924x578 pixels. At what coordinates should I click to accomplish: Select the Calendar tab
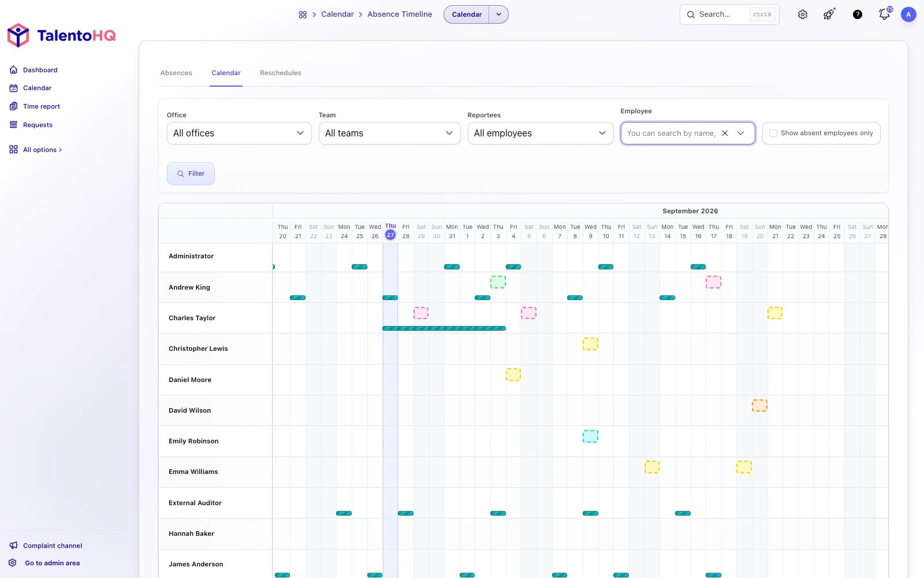(x=226, y=73)
